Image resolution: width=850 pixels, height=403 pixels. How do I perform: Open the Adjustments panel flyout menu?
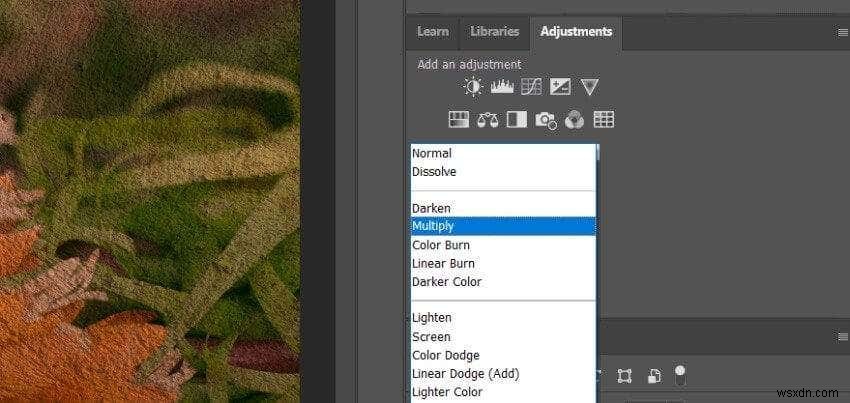tap(842, 33)
